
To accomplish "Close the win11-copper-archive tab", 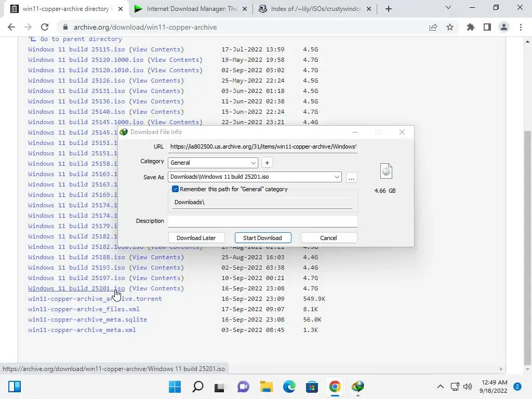I will 121,9.
